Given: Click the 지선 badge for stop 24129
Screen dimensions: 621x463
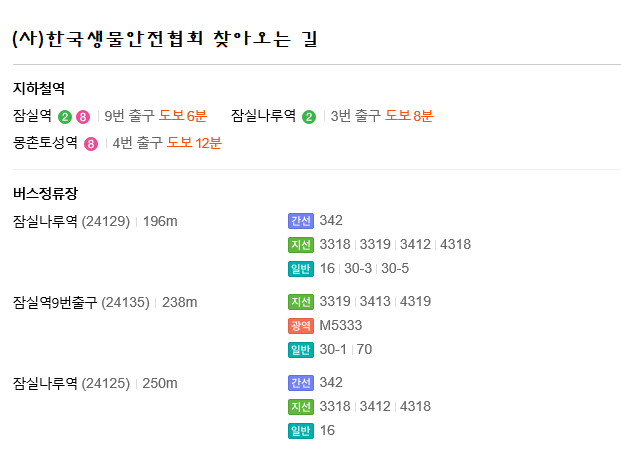Looking at the screenshot, I should [301, 245].
